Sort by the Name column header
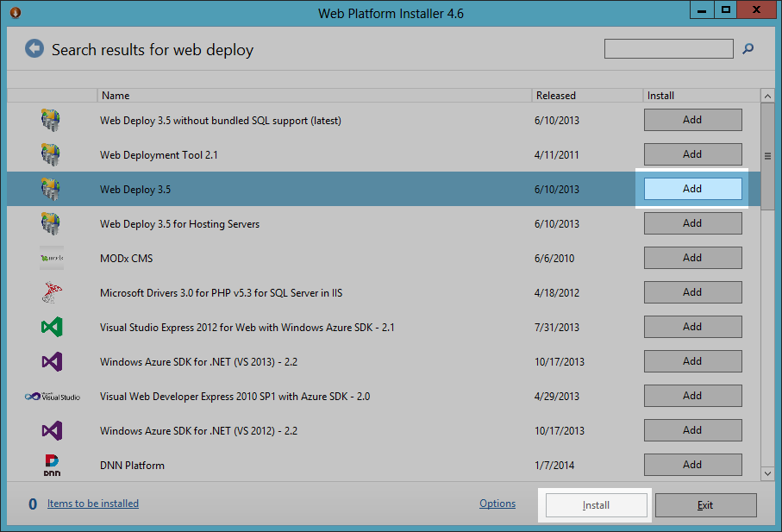The height and width of the screenshot is (532, 782). tap(314, 95)
